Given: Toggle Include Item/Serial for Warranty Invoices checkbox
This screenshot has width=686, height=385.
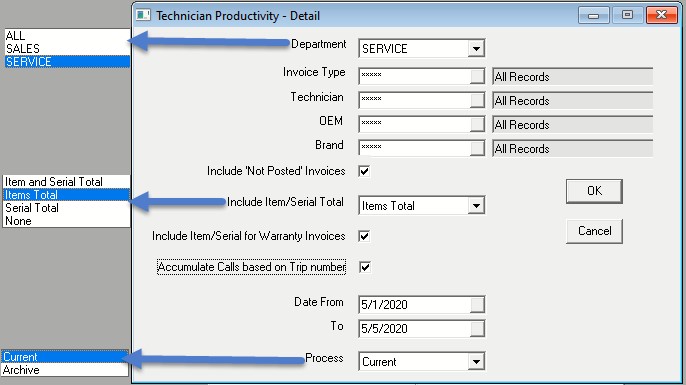Looking at the screenshot, I should [364, 236].
